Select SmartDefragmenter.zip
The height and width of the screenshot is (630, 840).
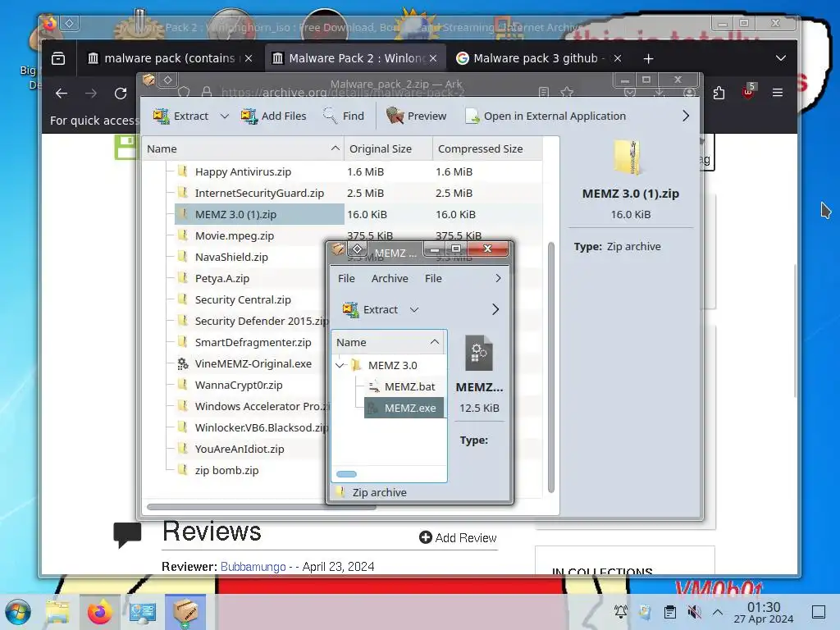[x=253, y=342]
